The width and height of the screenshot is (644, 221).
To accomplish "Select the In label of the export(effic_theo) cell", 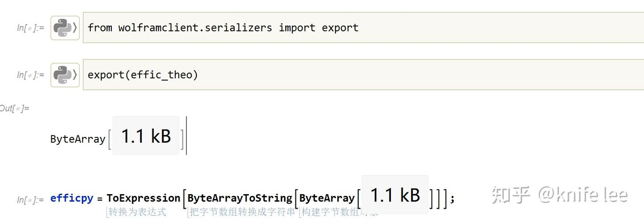I will [x=30, y=75].
